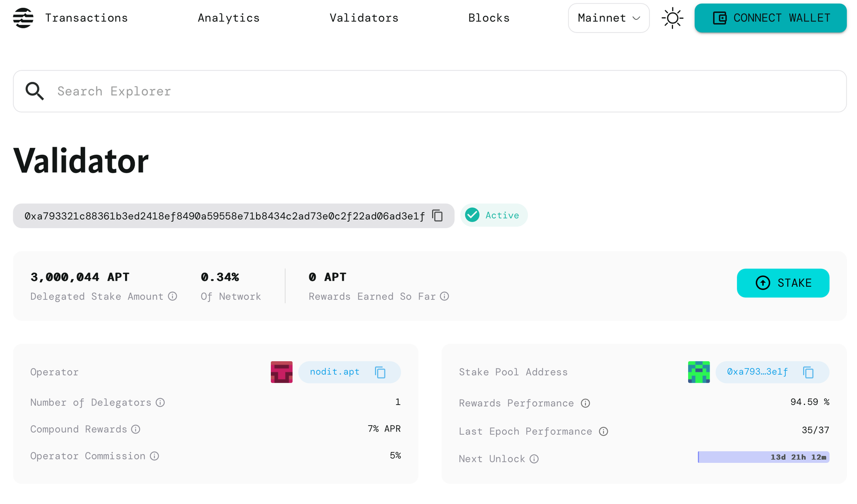Click the Aptos logo icon

[x=23, y=18]
